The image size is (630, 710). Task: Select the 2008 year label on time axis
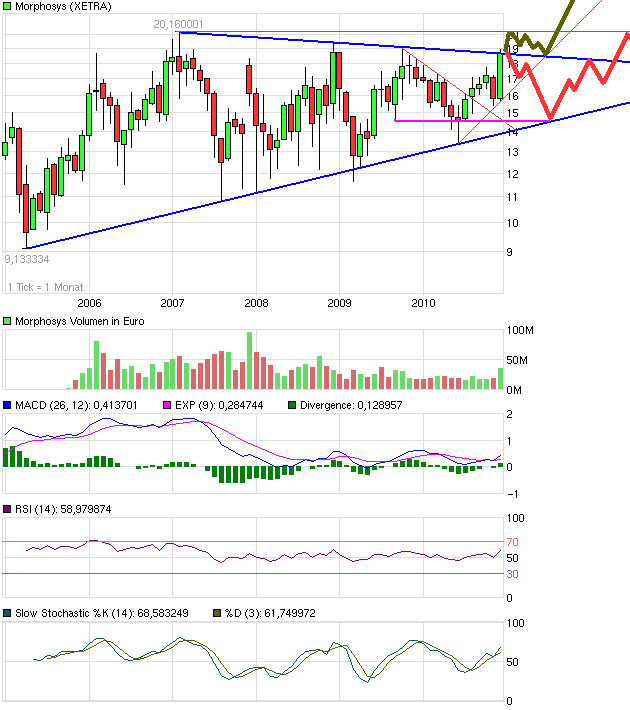click(x=256, y=302)
